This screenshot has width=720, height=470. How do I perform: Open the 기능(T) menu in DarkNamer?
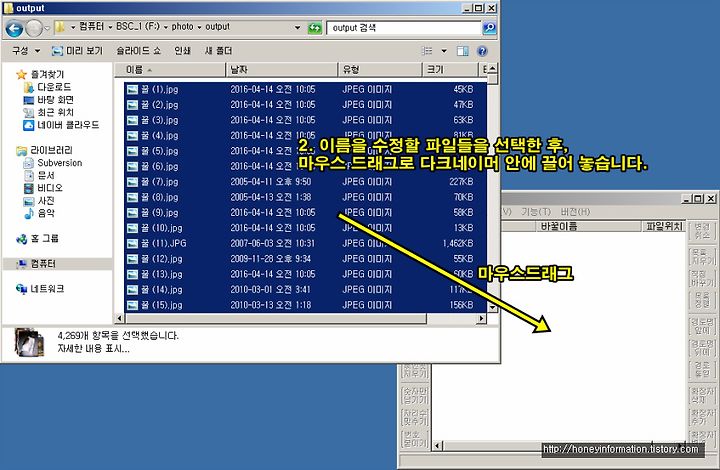pos(535,212)
